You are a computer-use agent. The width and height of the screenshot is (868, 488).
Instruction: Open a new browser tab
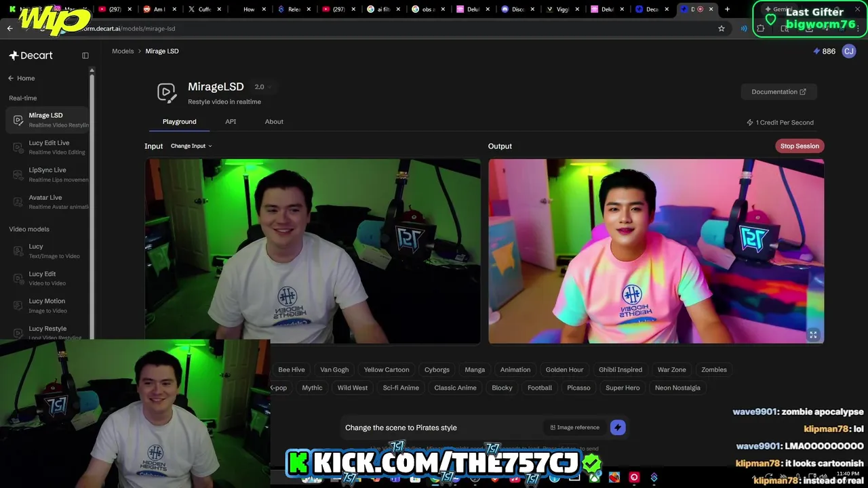coord(727,9)
